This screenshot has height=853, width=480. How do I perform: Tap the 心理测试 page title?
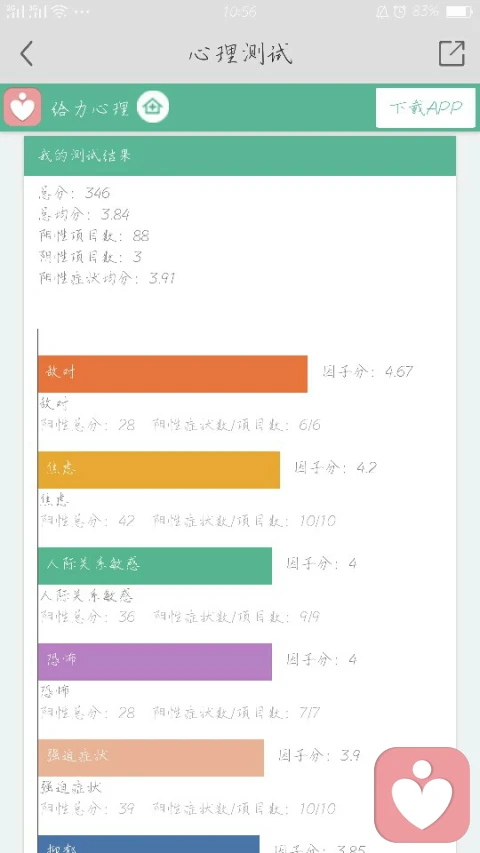point(240,53)
